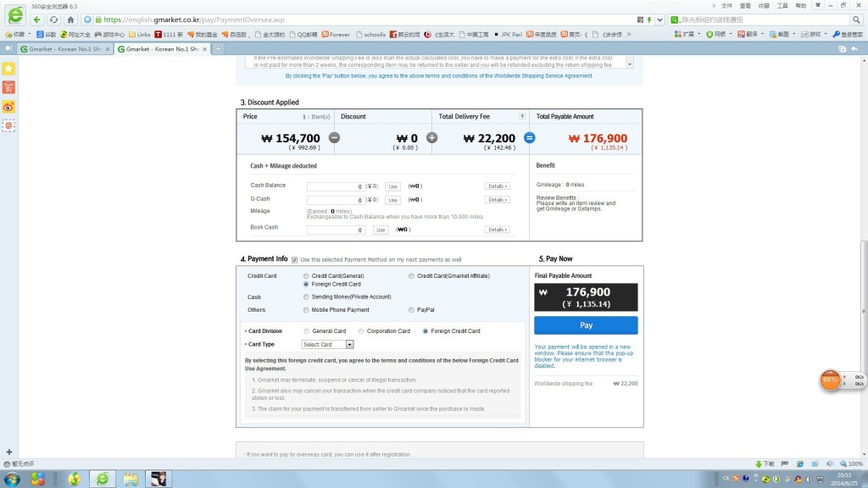Toggle 'Use this selected Payment Method' checkbox
This screenshot has width=868, height=488.
294,259
